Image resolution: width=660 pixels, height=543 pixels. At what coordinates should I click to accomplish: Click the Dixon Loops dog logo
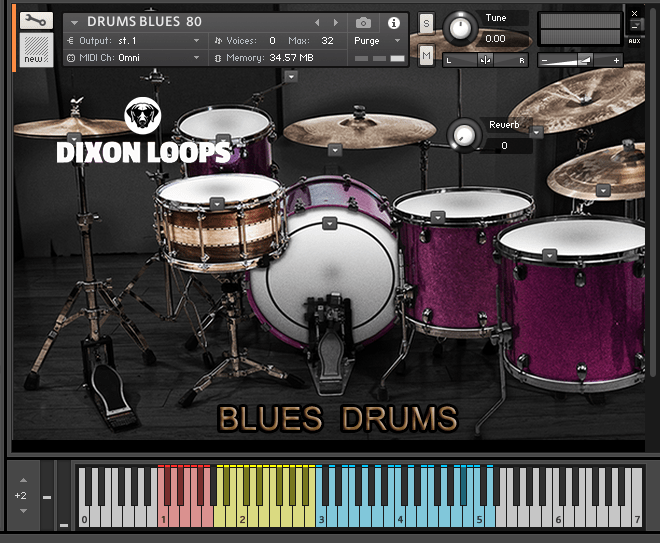(143, 117)
